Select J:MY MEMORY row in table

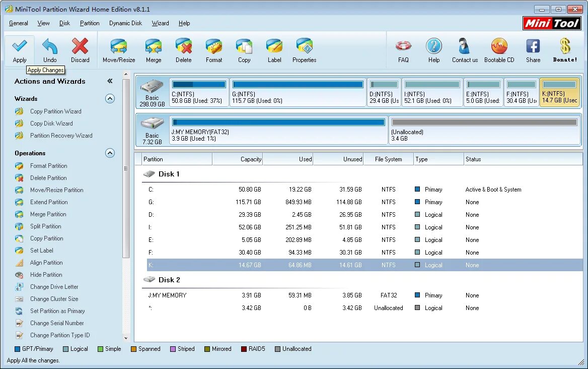coord(364,295)
